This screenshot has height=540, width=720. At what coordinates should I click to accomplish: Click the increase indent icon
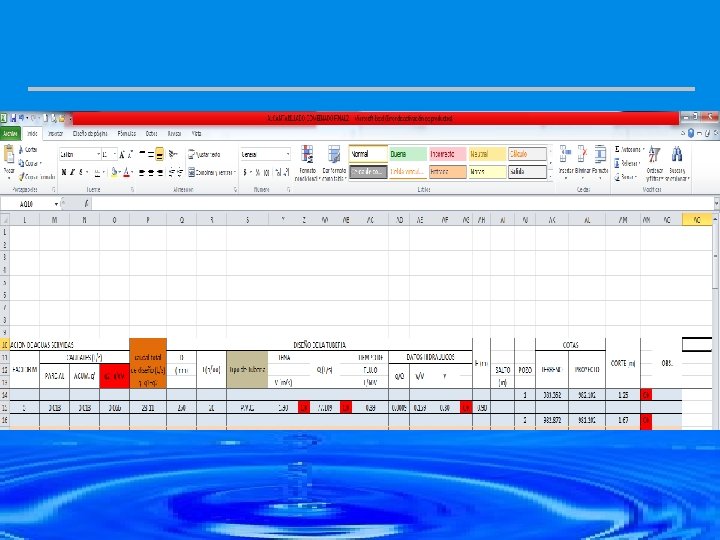[179, 173]
